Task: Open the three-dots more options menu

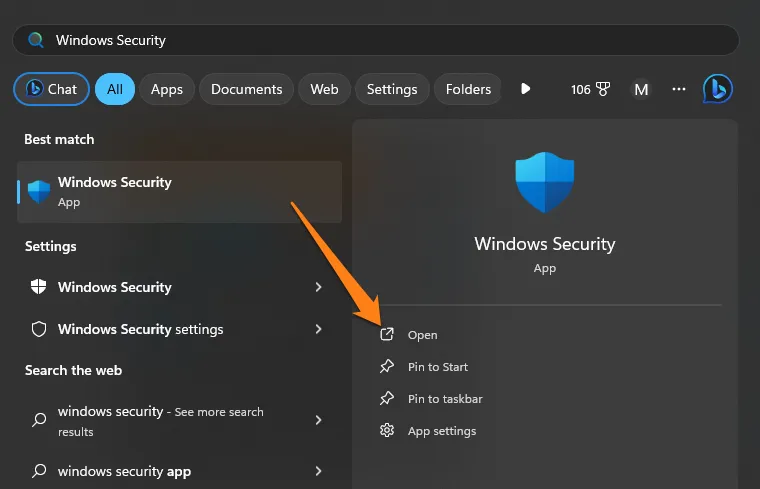Action: [x=679, y=89]
